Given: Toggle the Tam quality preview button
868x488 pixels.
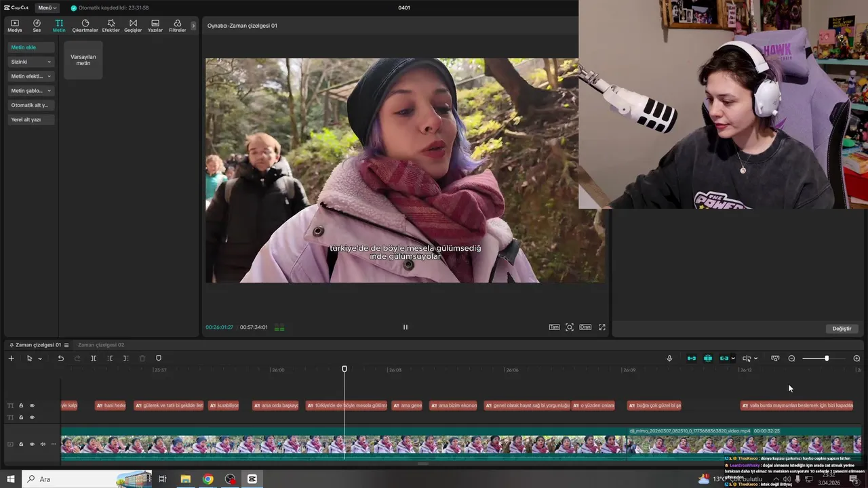Looking at the screenshot, I should 554,327.
